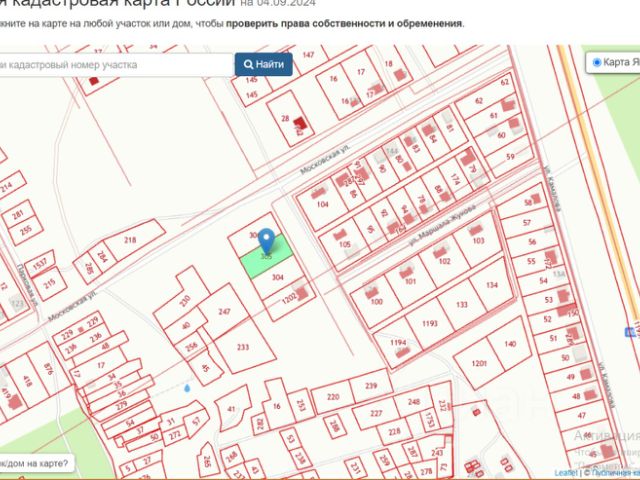Viewport: 640px width, 480px height.
Task: Select the green highlighted parcel 305
Action: [x=266, y=258]
